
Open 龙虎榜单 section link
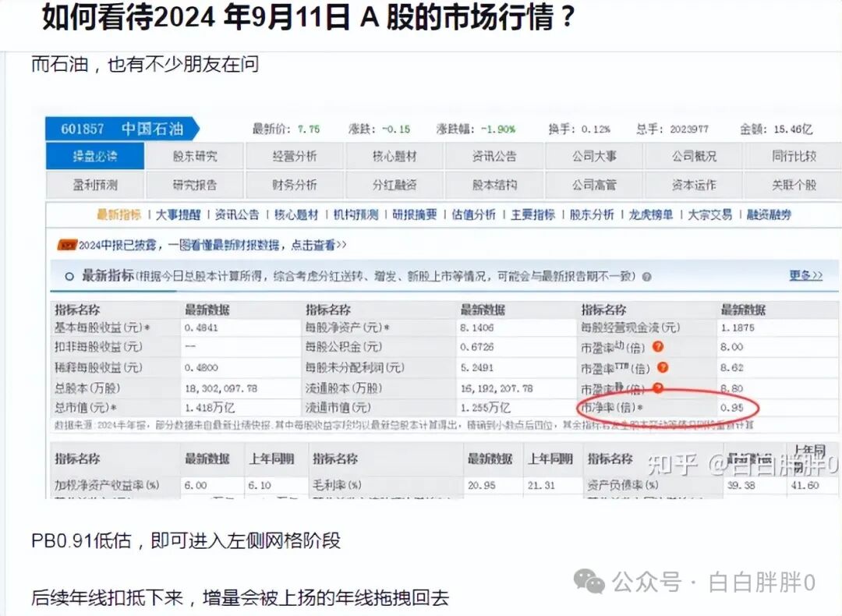click(651, 215)
